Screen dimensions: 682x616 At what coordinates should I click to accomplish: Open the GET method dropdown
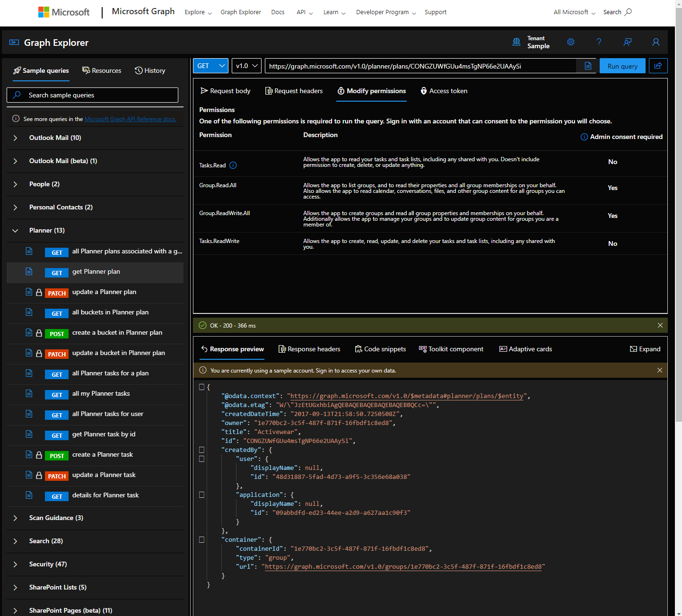pos(210,66)
